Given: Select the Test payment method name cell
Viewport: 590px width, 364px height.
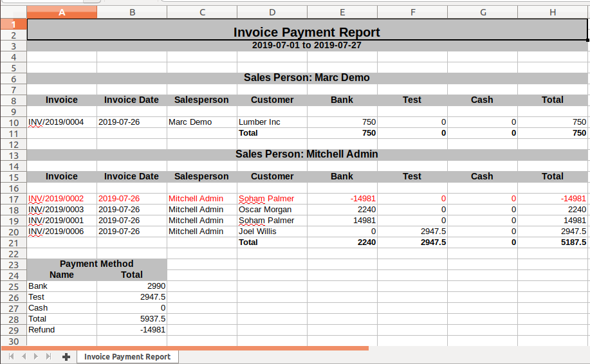Looking at the screenshot, I should (x=62, y=297).
